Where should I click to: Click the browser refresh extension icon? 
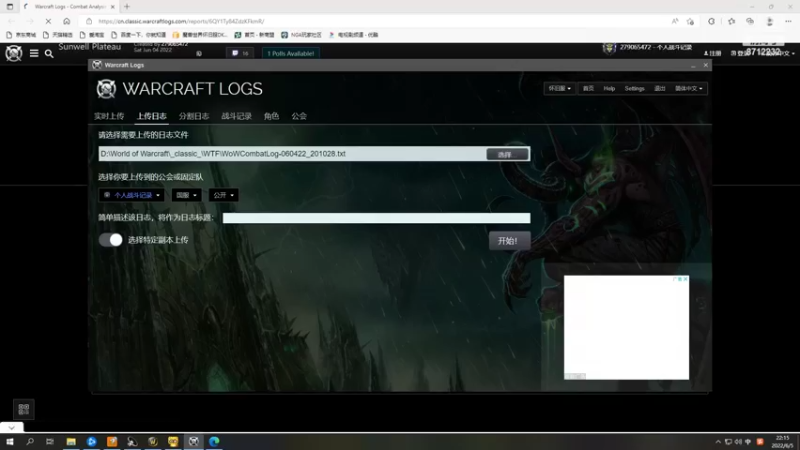711,21
